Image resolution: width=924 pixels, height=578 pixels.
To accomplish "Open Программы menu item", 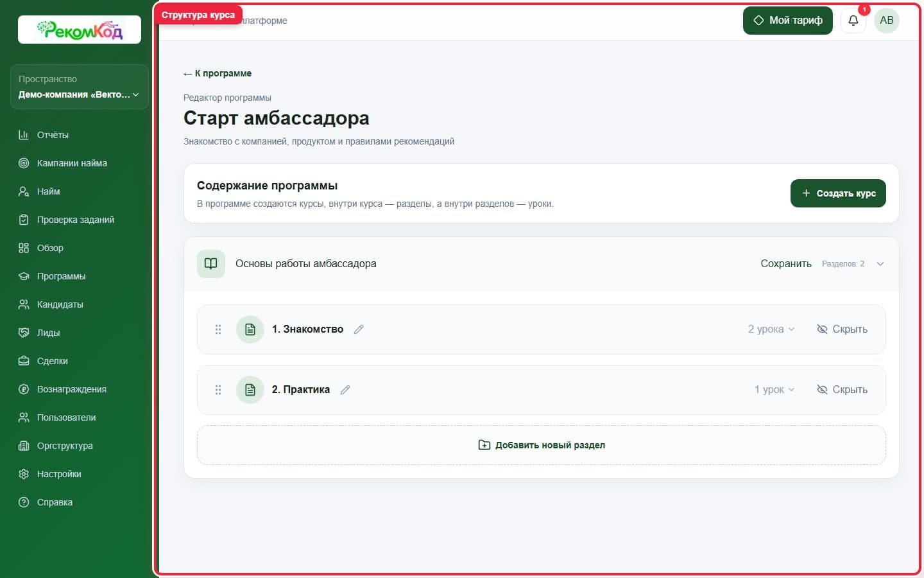I will click(61, 276).
